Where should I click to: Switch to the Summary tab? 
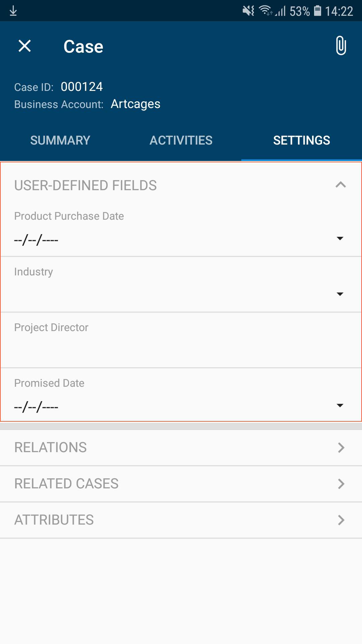(x=60, y=140)
